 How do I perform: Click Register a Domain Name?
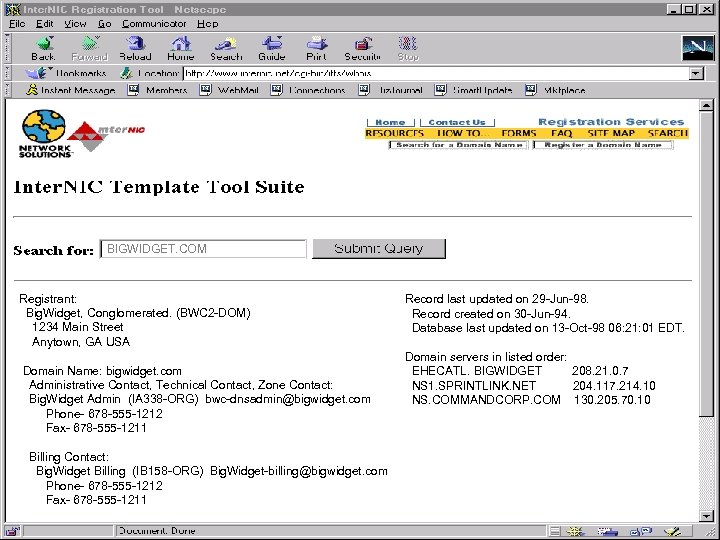(603, 145)
